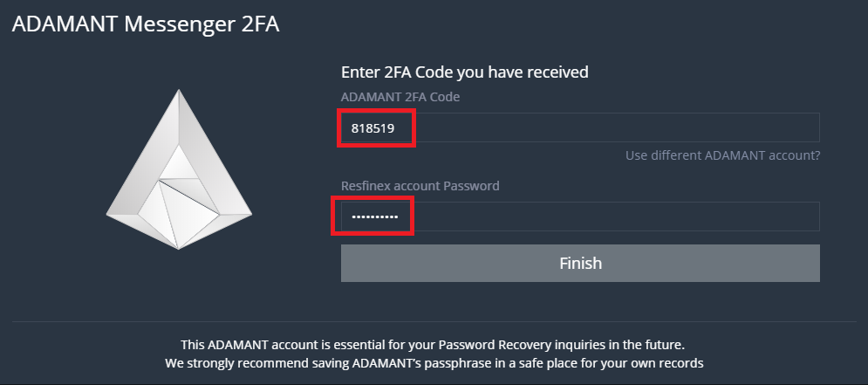Focus the ADAMANT 2FA Code input field

tap(579, 127)
